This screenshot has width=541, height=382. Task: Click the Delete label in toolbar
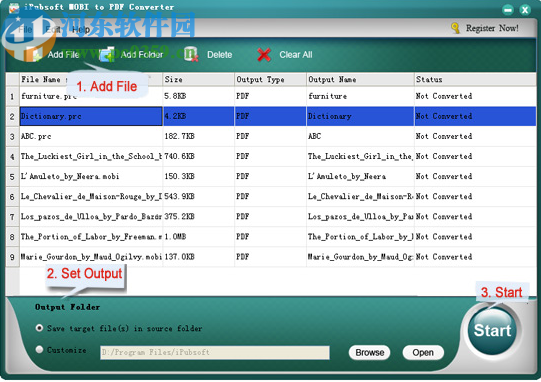[x=219, y=55]
